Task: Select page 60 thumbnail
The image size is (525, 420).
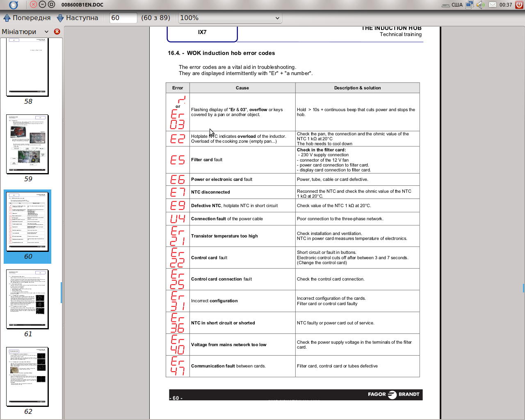Action: [27, 221]
